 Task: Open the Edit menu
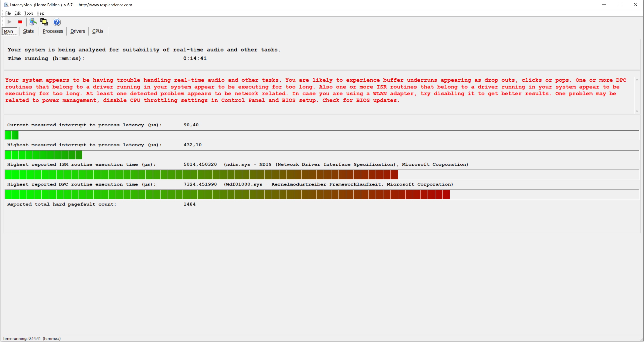tap(17, 13)
